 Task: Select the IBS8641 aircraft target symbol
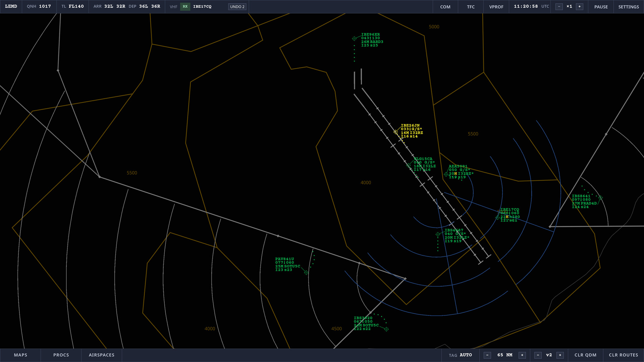600,198
